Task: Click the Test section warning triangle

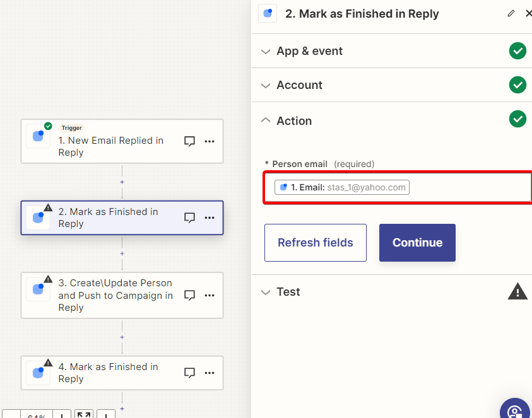Action: pyautogui.click(x=517, y=291)
